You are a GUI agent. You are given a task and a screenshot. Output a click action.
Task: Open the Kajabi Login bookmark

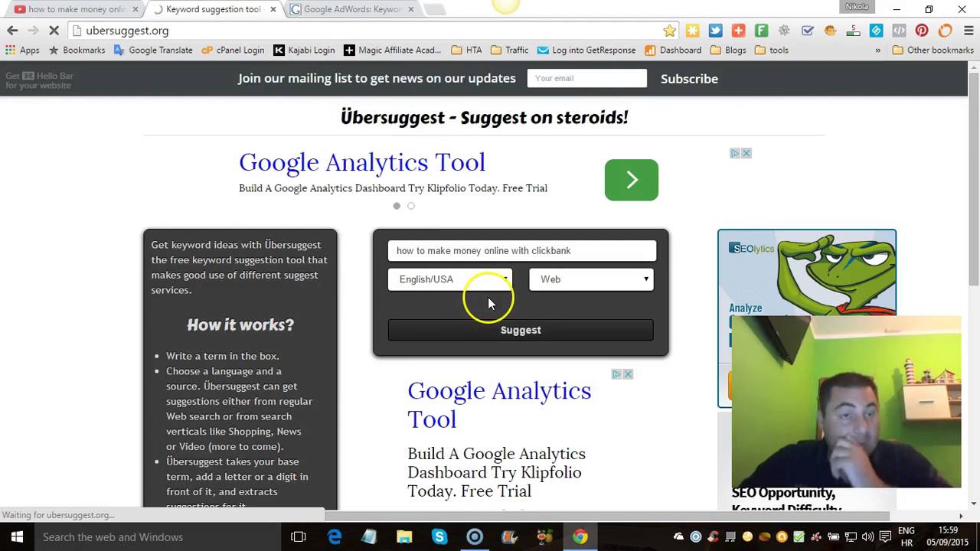[x=305, y=50]
